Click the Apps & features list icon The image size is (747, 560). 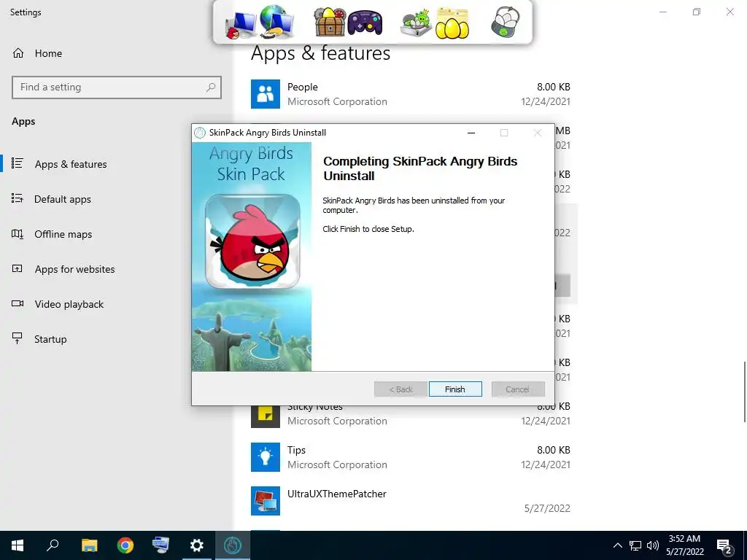[x=18, y=163]
